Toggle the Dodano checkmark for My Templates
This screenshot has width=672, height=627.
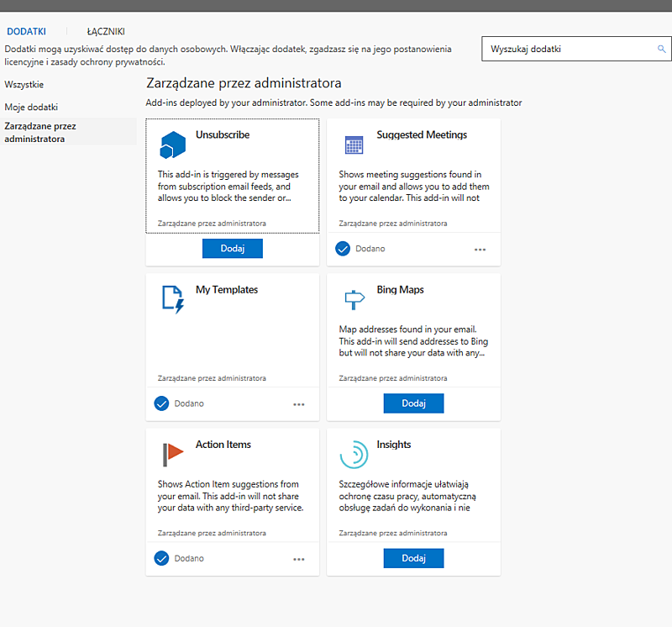[x=160, y=403]
